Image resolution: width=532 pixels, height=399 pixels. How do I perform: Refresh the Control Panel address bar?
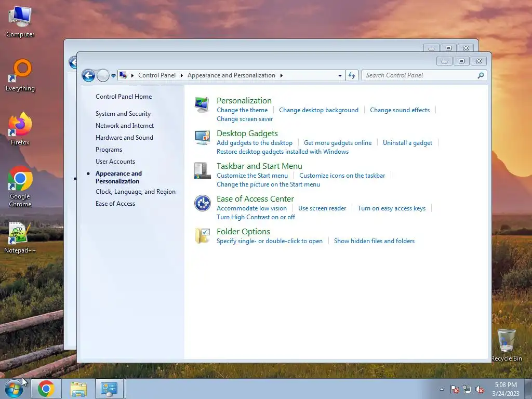tap(352, 75)
